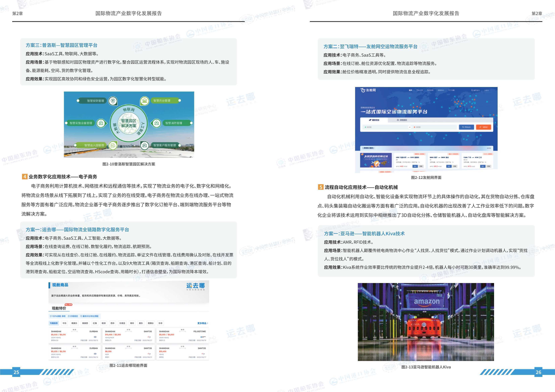Select the 港澳台 route tab

click(x=151, y=323)
